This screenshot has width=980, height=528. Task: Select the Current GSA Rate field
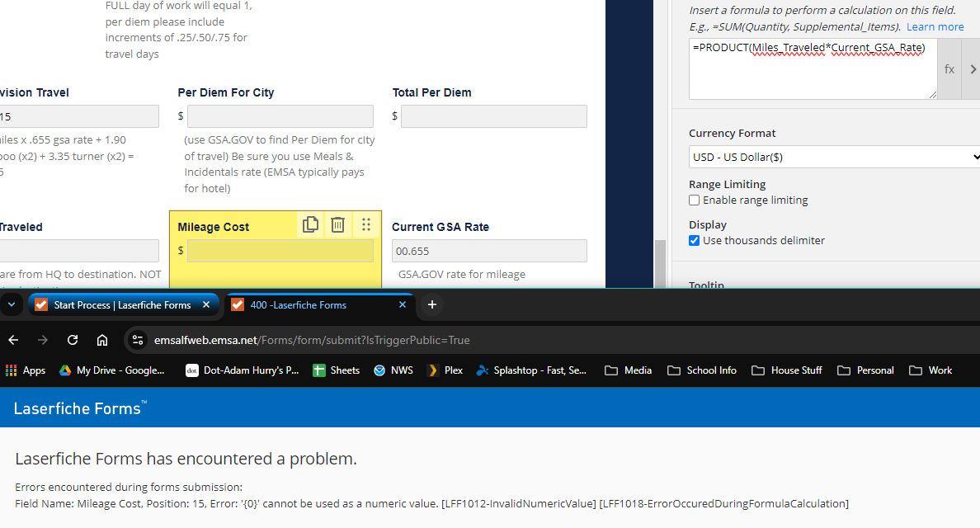tap(489, 251)
